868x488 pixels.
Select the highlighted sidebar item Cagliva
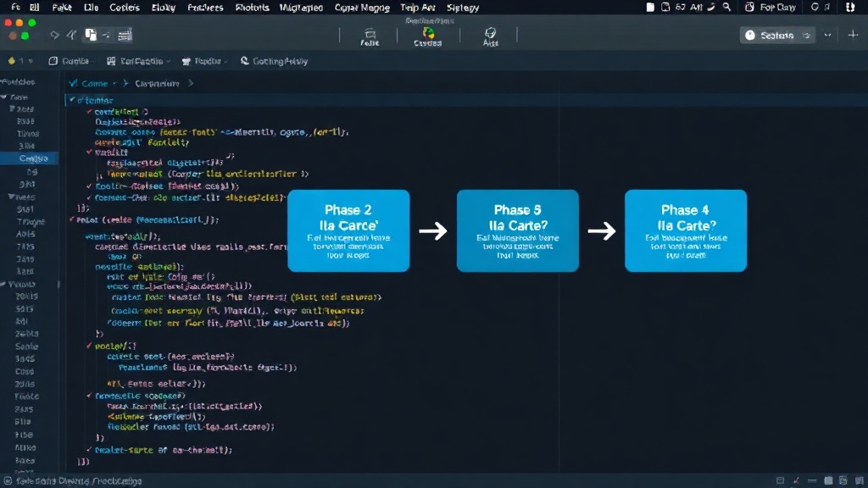[30, 158]
